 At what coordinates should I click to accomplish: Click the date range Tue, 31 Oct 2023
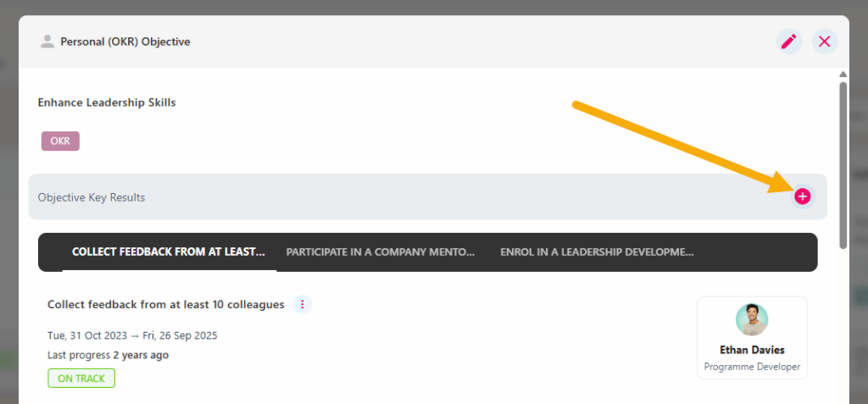(x=132, y=335)
